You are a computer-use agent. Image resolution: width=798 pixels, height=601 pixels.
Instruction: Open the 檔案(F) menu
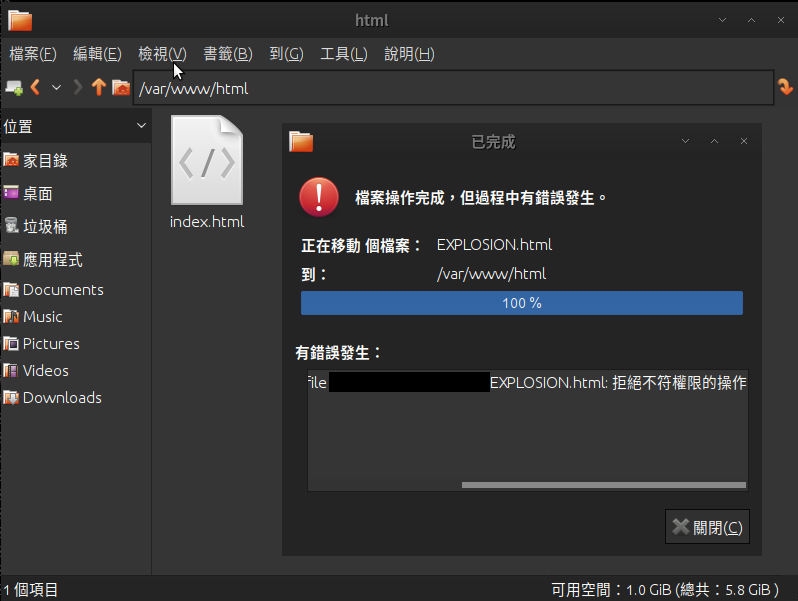(33, 54)
